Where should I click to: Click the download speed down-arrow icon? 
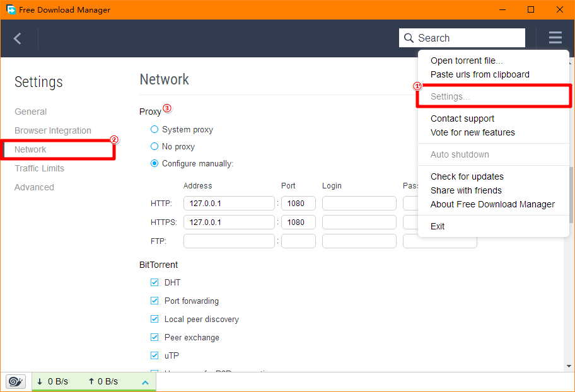point(40,381)
